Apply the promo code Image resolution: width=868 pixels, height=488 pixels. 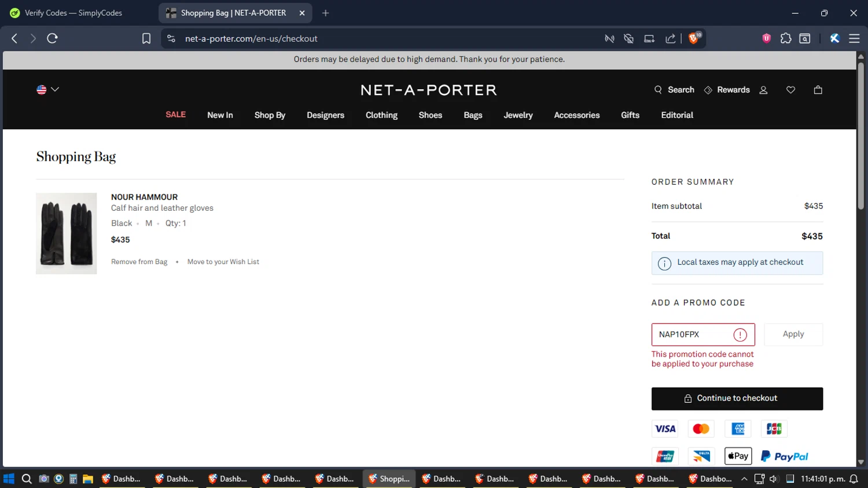(793, 335)
